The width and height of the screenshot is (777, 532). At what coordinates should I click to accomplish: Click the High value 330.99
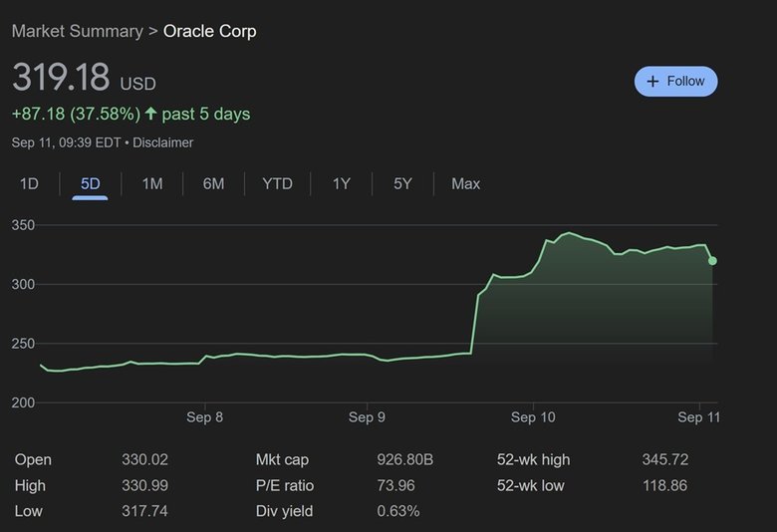pyautogui.click(x=144, y=485)
